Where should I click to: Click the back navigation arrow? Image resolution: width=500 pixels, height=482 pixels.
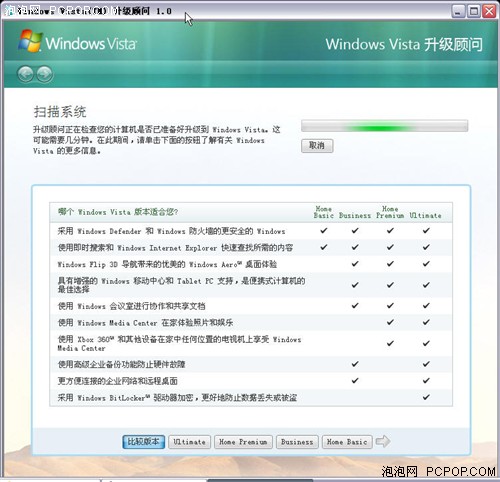point(25,74)
